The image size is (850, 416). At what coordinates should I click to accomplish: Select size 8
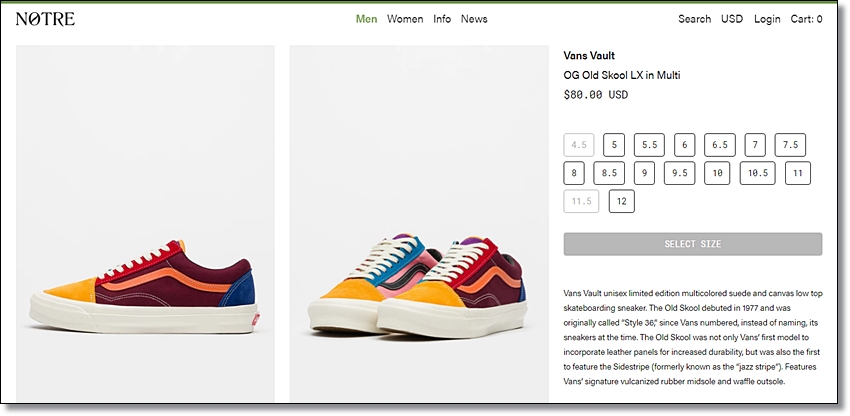[574, 173]
